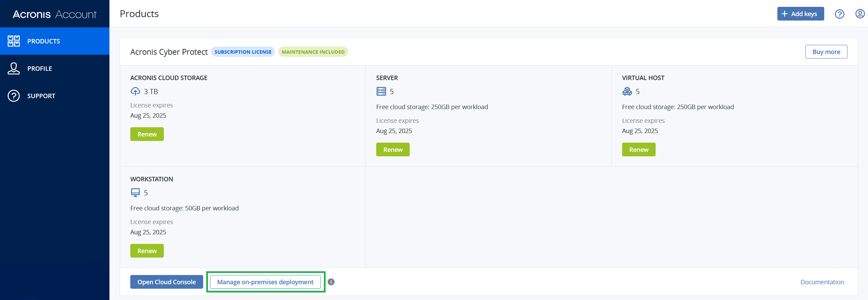Screen dimensions: 868x300
Task: Click the Server rack icon
Action: pyautogui.click(x=381, y=91)
